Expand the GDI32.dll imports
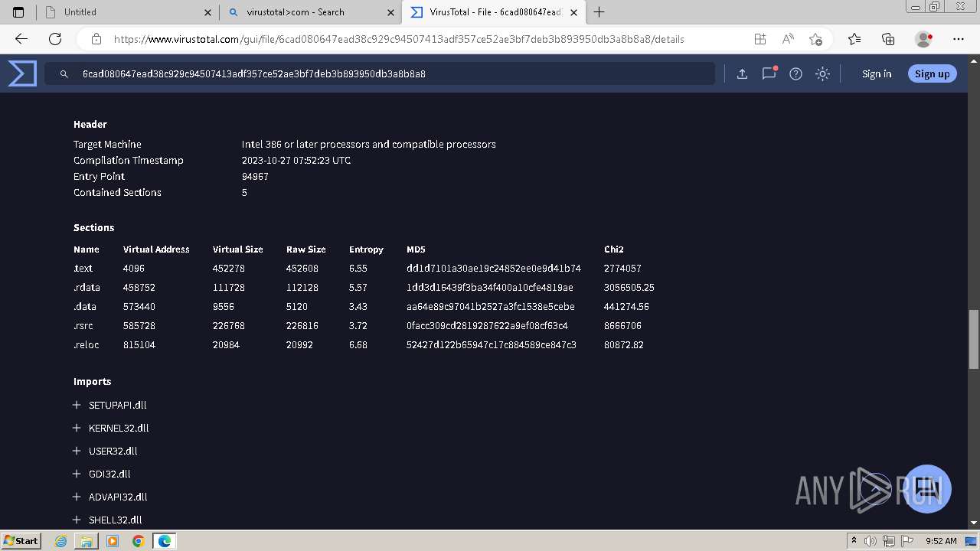Screen dimensions: 980x551 click(77, 474)
